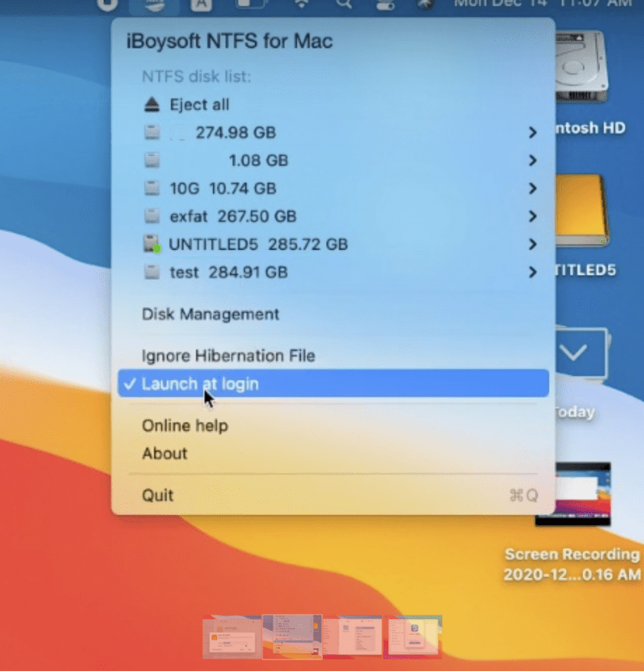Select 'UNTITLED5 285.72 GB' row text
Screen dimensions: 644x671
(x=258, y=244)
